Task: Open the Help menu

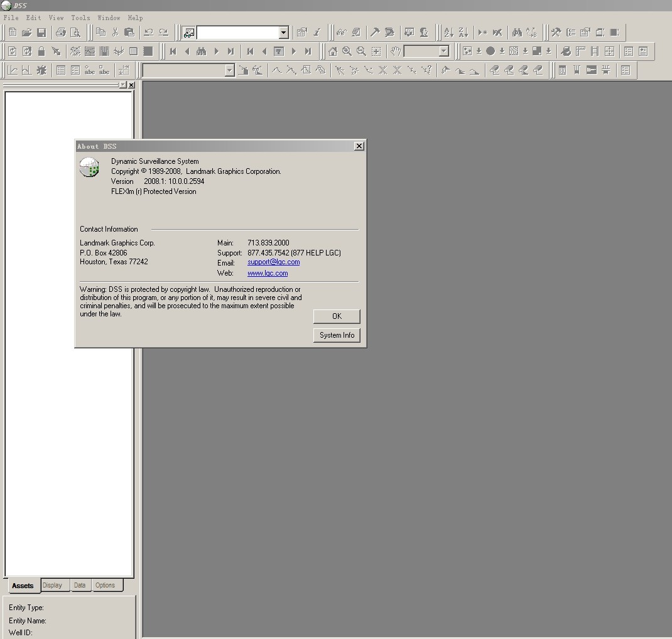Action: pyautogui.click(x=136, y=18)
